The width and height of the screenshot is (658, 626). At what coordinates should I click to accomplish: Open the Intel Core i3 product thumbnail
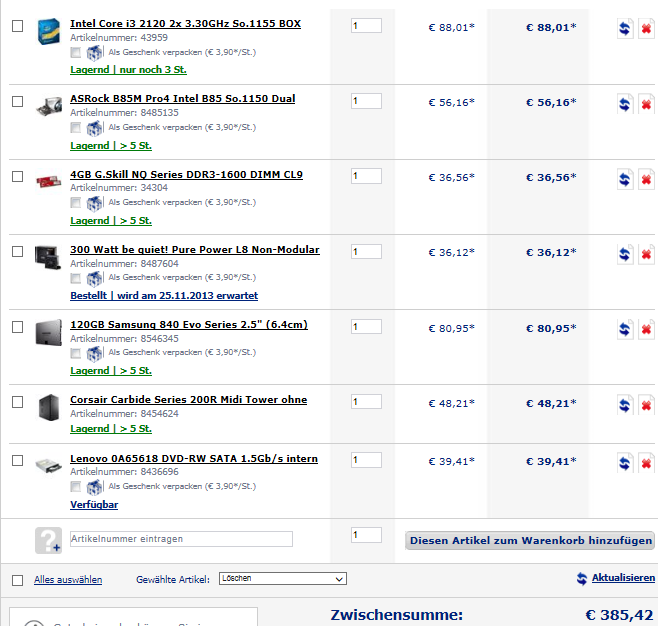(49, 31)
